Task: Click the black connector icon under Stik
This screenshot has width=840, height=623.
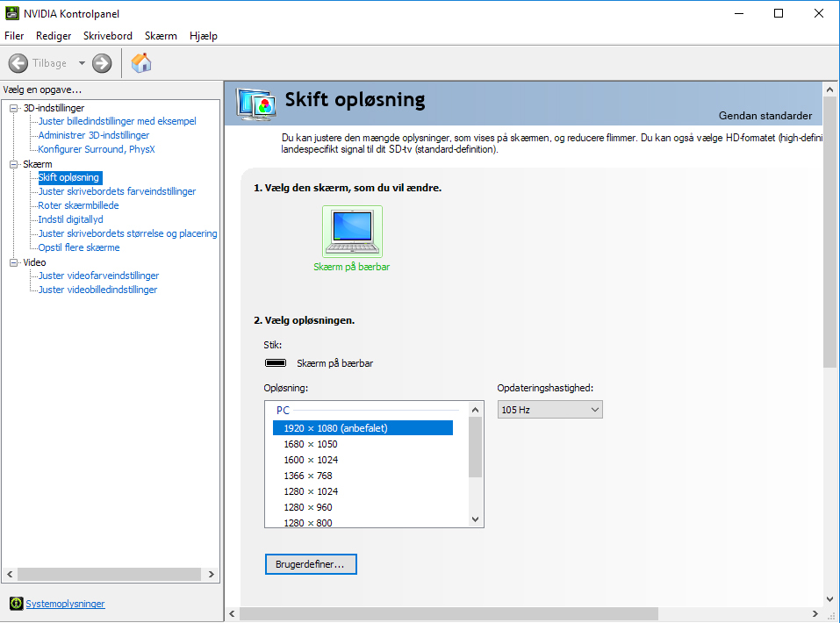Action: (x=276, y=362)
